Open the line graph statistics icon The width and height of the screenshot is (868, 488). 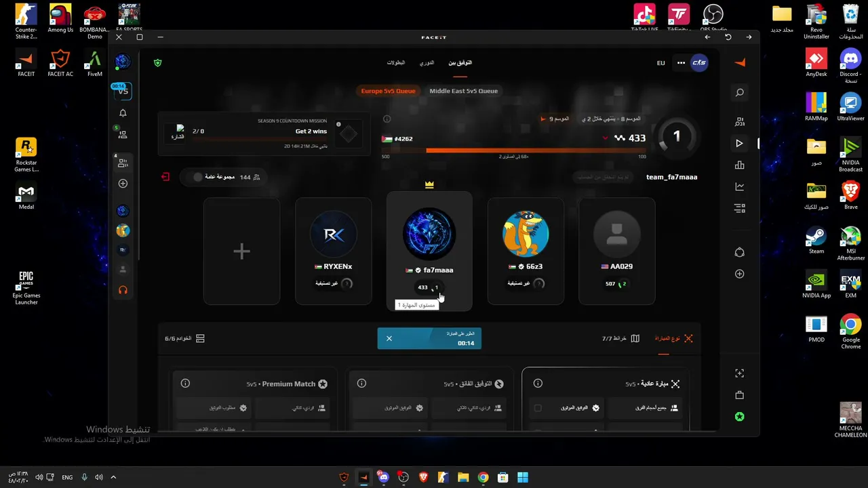(740, 187)
